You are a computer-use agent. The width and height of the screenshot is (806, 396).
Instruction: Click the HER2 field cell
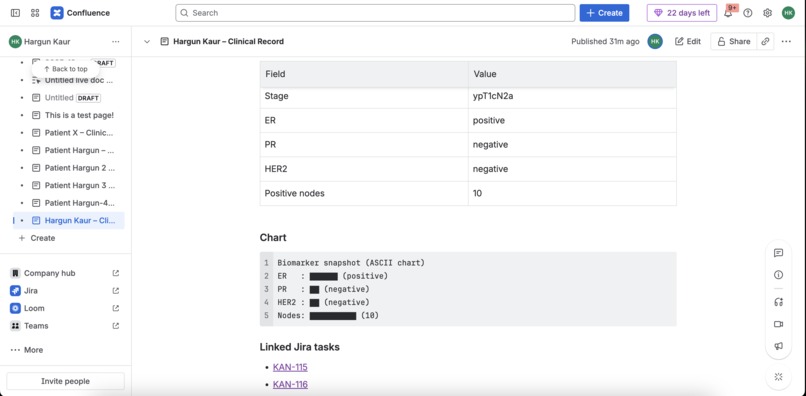pyautogui.click(x=364, y=169)
